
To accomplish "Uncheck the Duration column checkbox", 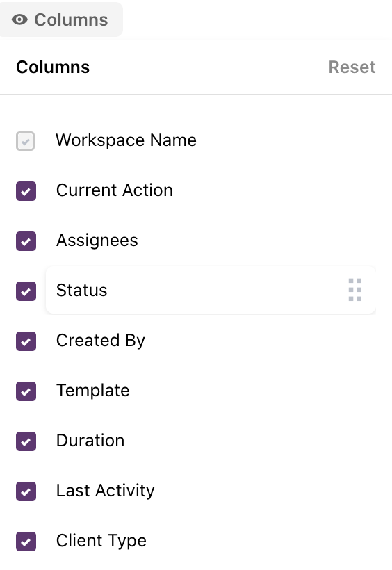I will tap(26, 441).
